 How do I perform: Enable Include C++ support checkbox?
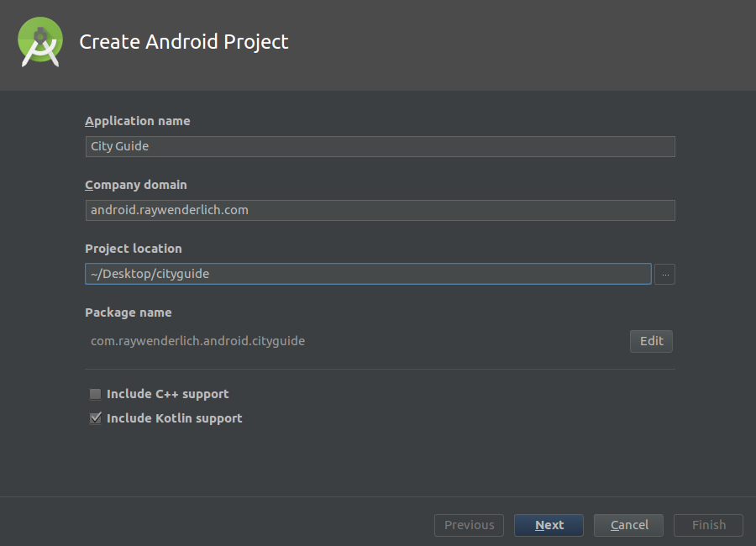pyautogui.click(x=96, y=394)
